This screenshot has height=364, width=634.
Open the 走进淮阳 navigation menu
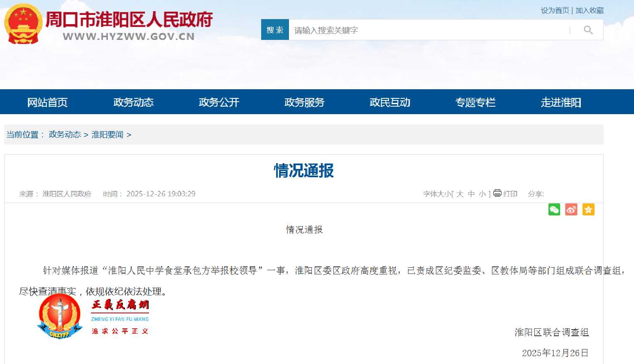[561, 102]
